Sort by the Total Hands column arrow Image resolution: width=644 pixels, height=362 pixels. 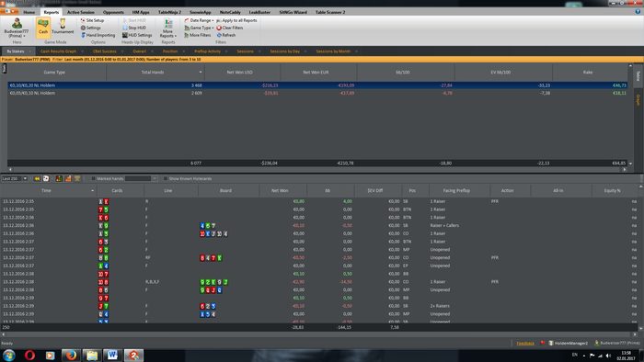pos(201,73)
